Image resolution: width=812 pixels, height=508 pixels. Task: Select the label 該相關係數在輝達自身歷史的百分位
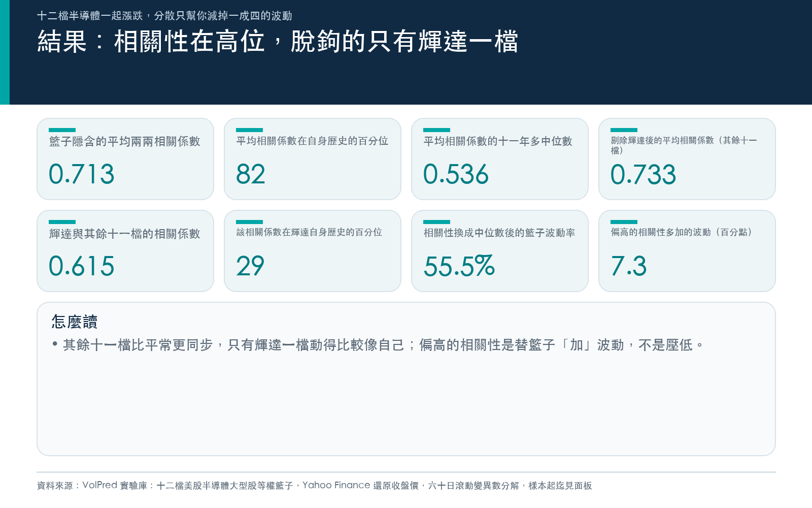click(x=309, y=232)
